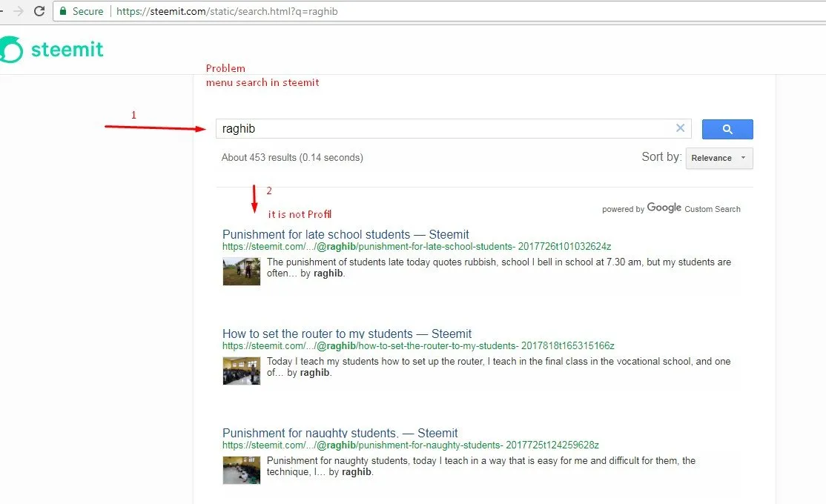Click the 'About 453 results' text
826x504 pixels.
click(x=292, y=157)
